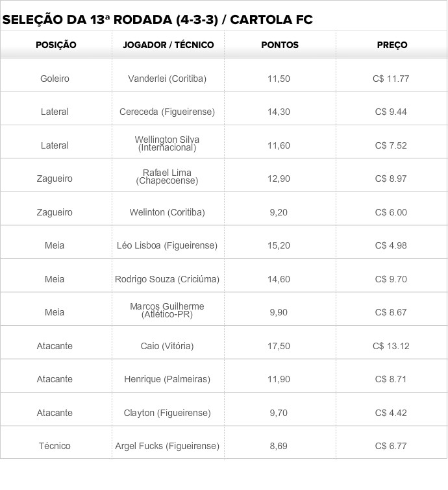The height and width of the screenshot is (490, 448).
Task: Click Caio (Vitória) player name
Action: point(167,346)
